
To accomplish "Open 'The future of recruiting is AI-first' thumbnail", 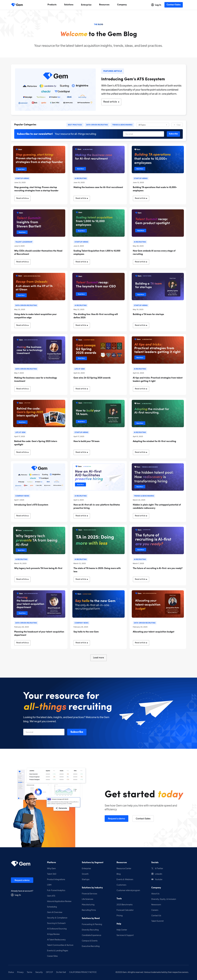I will pos(158,541).
